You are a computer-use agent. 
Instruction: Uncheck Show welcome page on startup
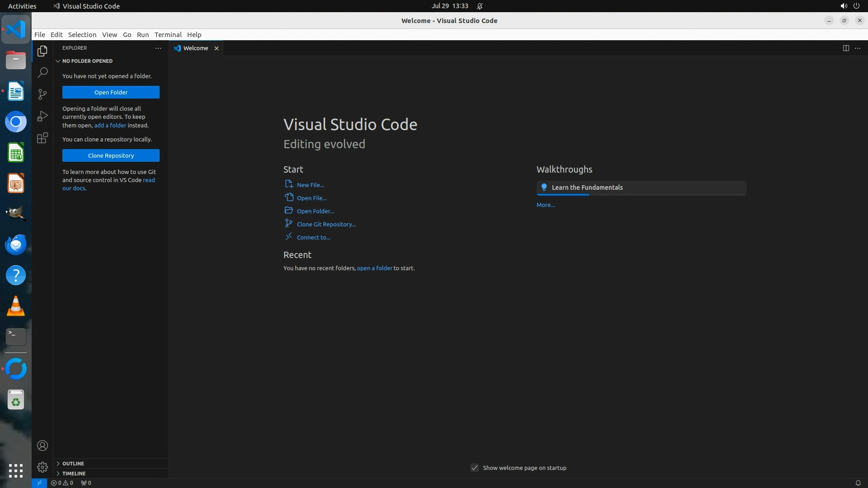point(474,468)
